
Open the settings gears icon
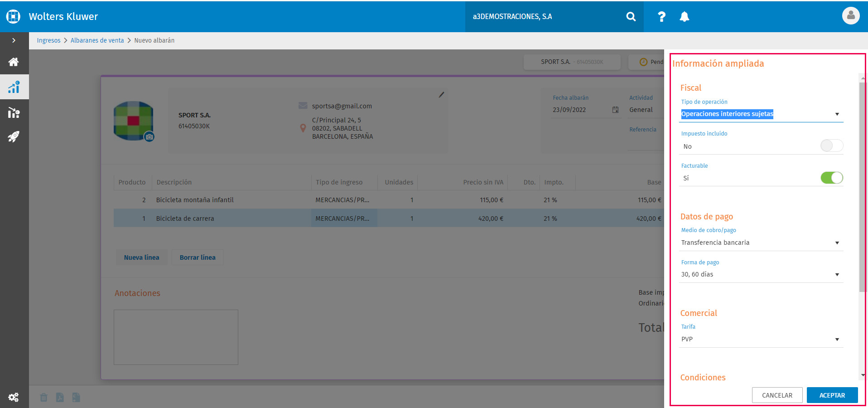[14, 398]
